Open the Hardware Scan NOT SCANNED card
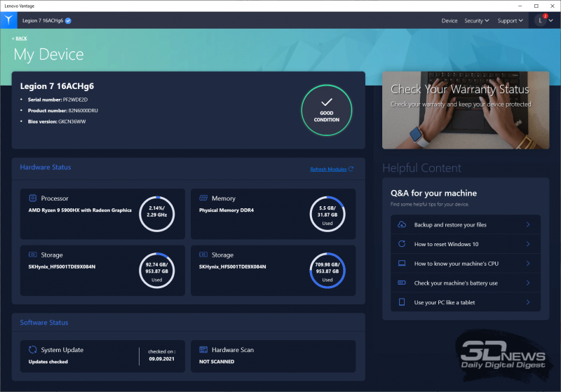 (273, 356)
